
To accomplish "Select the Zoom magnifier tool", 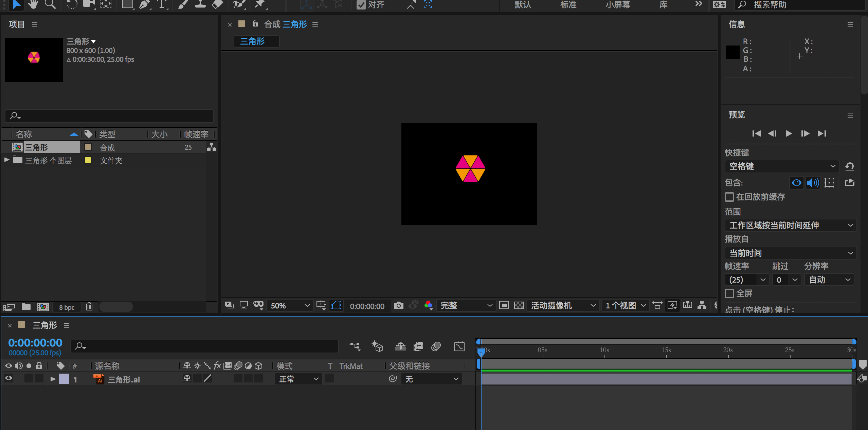I will [x=50, y=4].
